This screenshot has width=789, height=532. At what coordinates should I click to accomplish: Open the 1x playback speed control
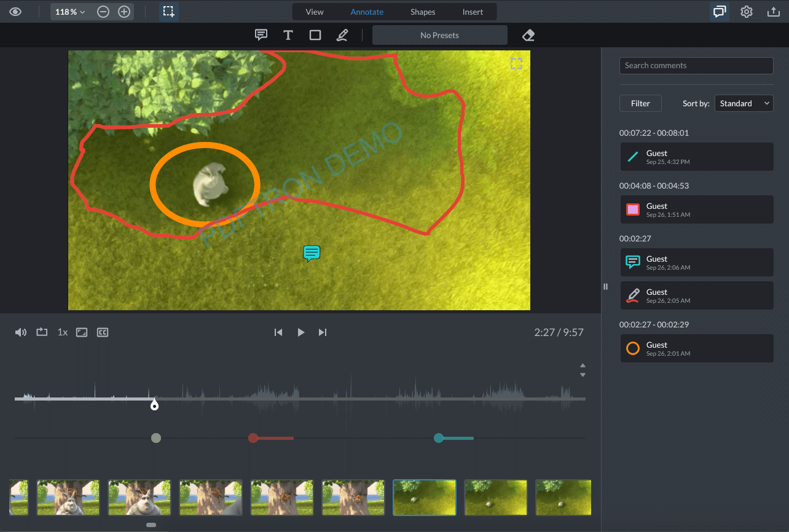click(63, 332)
